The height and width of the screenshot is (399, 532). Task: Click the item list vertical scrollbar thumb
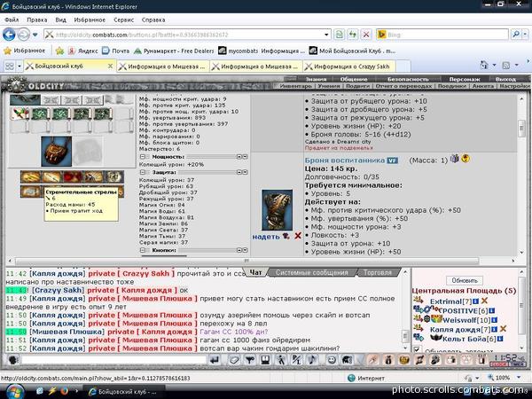click(522, 129)
